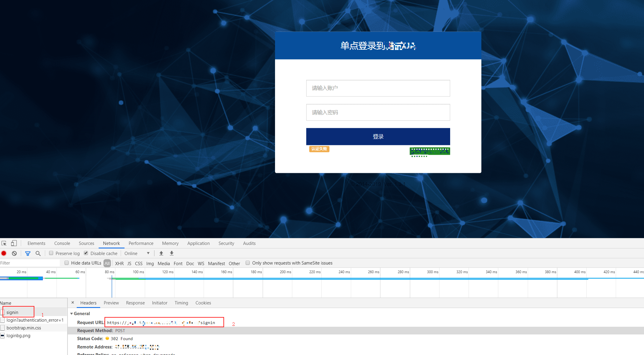Click the export HAR download arrow icon

click(x=172, y=253)
